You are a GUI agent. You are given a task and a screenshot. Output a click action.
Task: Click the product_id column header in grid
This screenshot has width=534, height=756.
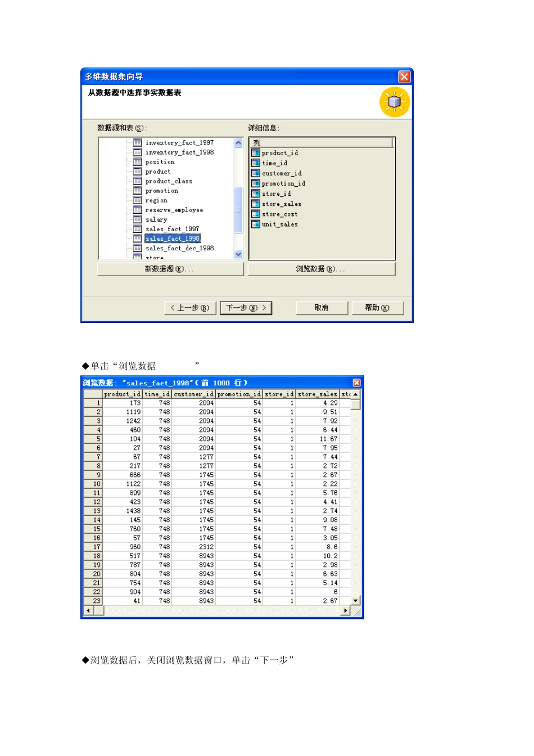click(122, 394)
